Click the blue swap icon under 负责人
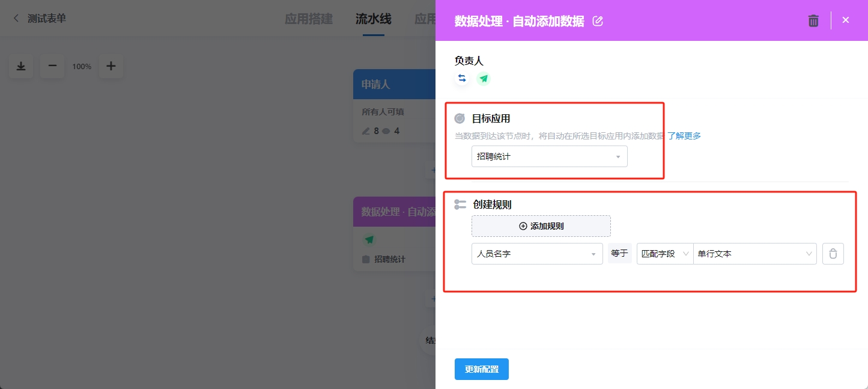868x389 pixels. click(x=462, y=78)
